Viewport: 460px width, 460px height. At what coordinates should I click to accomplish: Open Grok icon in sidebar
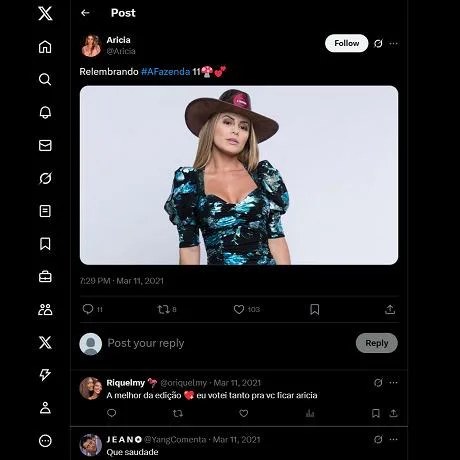click(x=45, y=178)
